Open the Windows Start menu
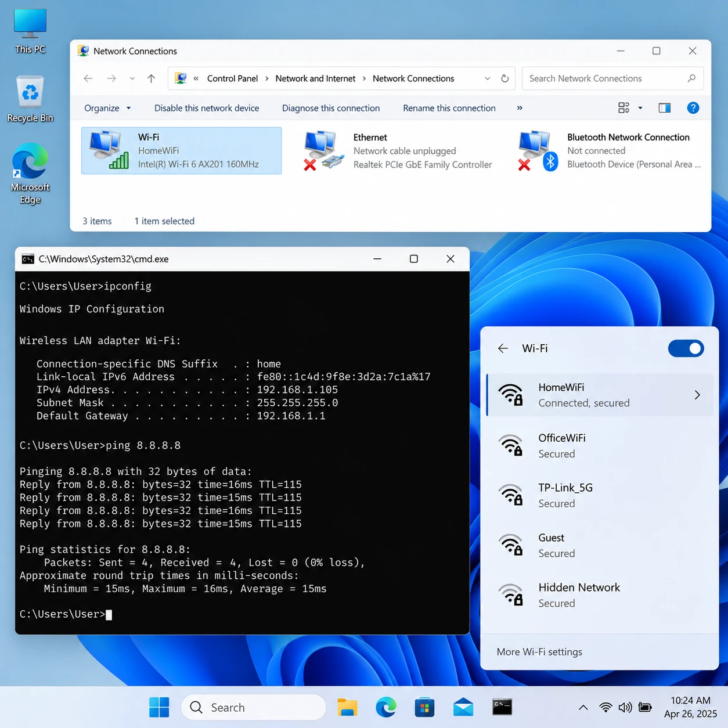 coord(159,707)
